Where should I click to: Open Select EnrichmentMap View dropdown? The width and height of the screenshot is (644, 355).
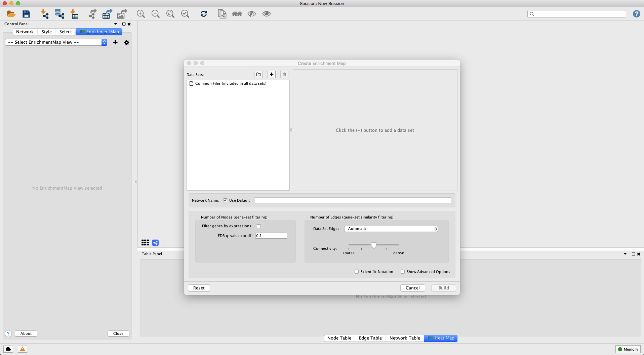tap(56, 42)
